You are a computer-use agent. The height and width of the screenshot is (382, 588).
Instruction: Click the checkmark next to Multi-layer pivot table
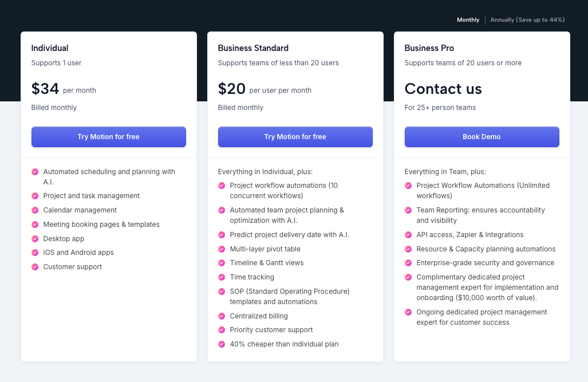click(x=222, y=249)
